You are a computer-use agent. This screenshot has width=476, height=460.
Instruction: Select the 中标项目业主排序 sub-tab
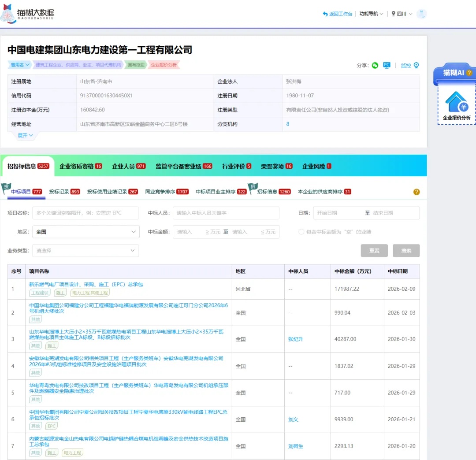(221, 192)
